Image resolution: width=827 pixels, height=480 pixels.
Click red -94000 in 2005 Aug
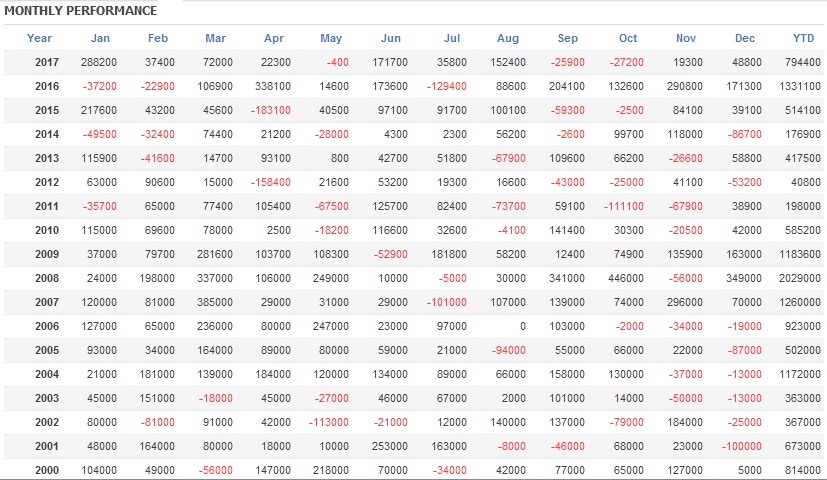click(508, 350)
